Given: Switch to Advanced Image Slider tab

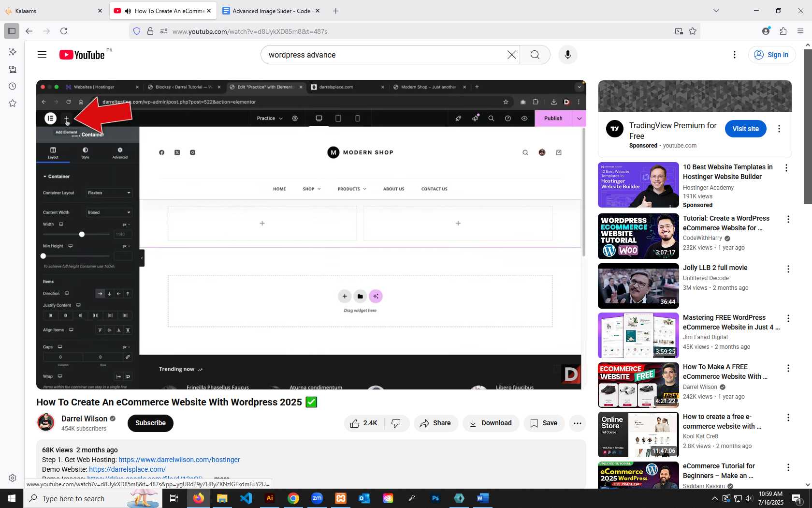Looking at the screenshot, I should [x=271, y=11].
